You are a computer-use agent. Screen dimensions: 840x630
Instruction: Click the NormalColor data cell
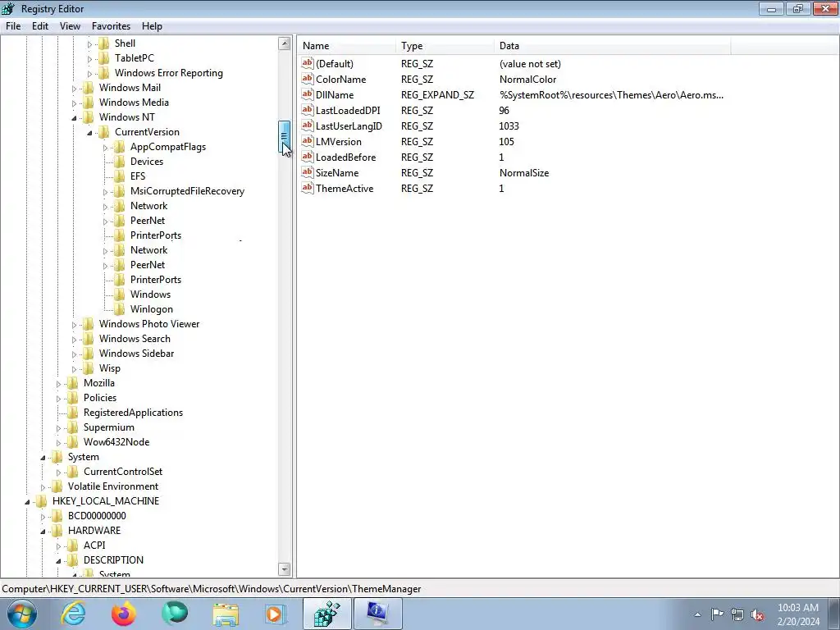527,80
